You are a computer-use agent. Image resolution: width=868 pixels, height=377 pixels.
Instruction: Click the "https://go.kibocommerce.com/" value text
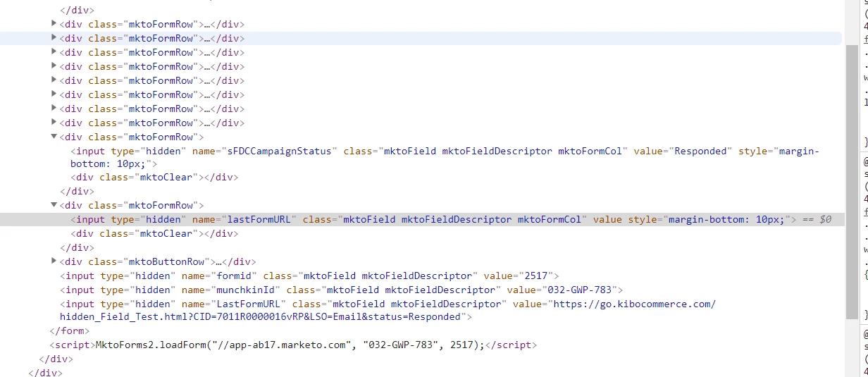[635, 304]
